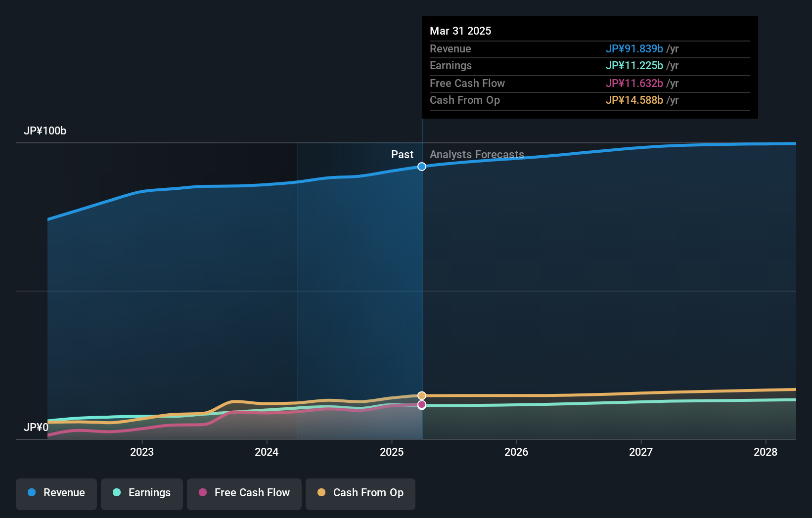Select the blue Revenue legend dot icon

(32, 493)
